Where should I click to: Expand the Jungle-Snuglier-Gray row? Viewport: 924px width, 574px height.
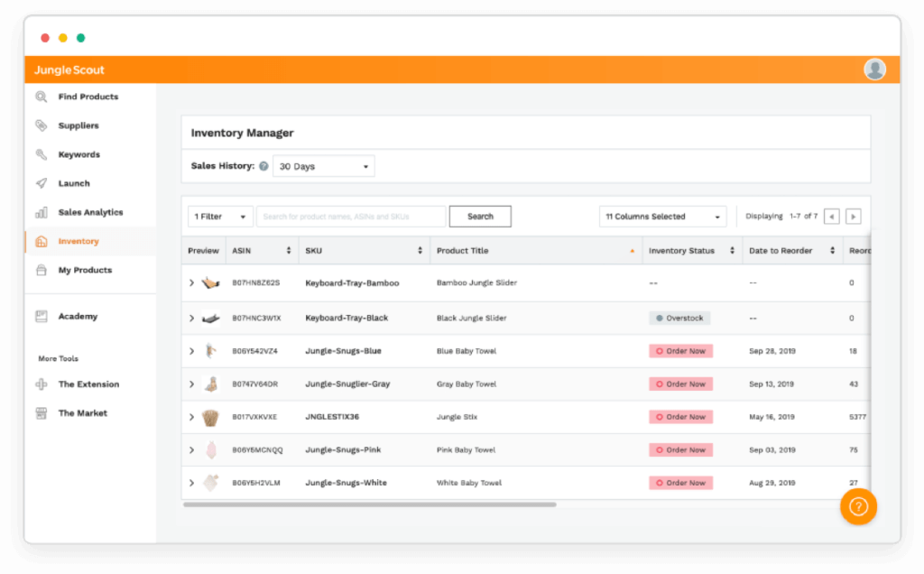coord(191,384)
